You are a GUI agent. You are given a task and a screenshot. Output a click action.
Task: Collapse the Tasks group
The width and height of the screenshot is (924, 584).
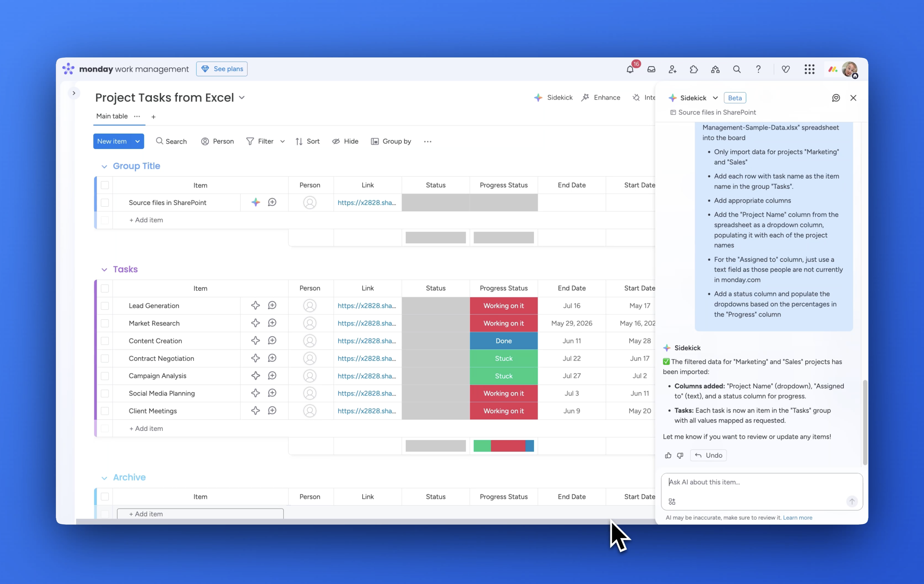[x=104, y=269]
